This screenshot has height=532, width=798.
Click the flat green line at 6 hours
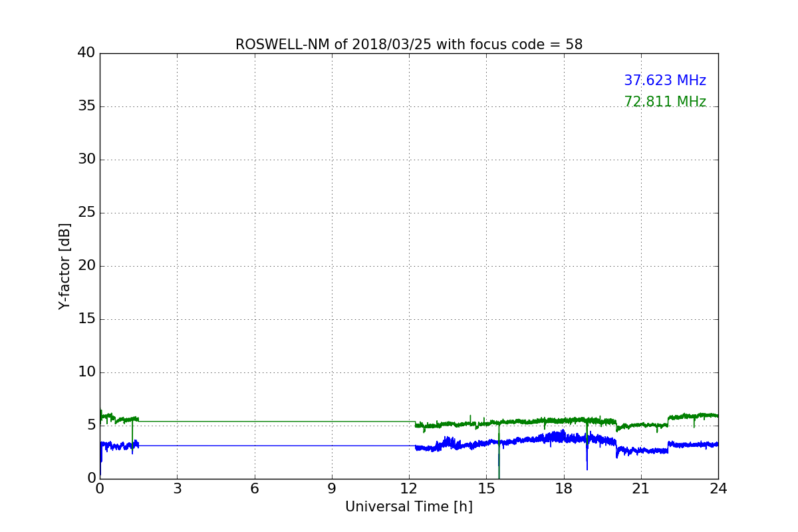(x=254, y=421)
